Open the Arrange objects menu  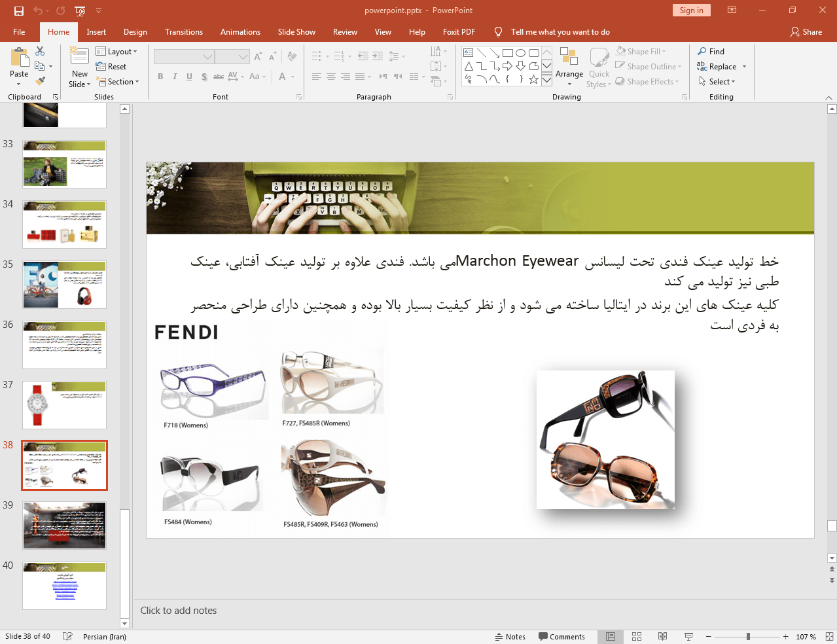click(569, 66)
